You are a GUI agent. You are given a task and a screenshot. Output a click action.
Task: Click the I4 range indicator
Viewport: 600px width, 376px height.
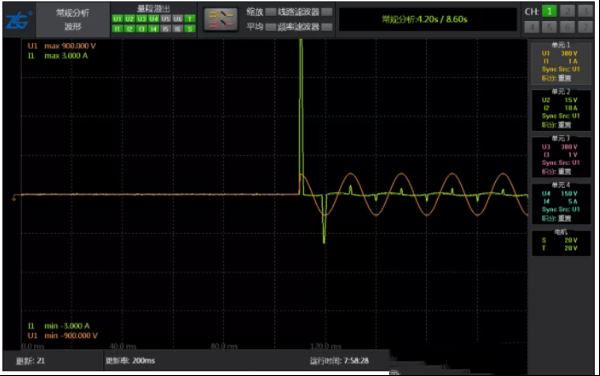click(153, 29)
